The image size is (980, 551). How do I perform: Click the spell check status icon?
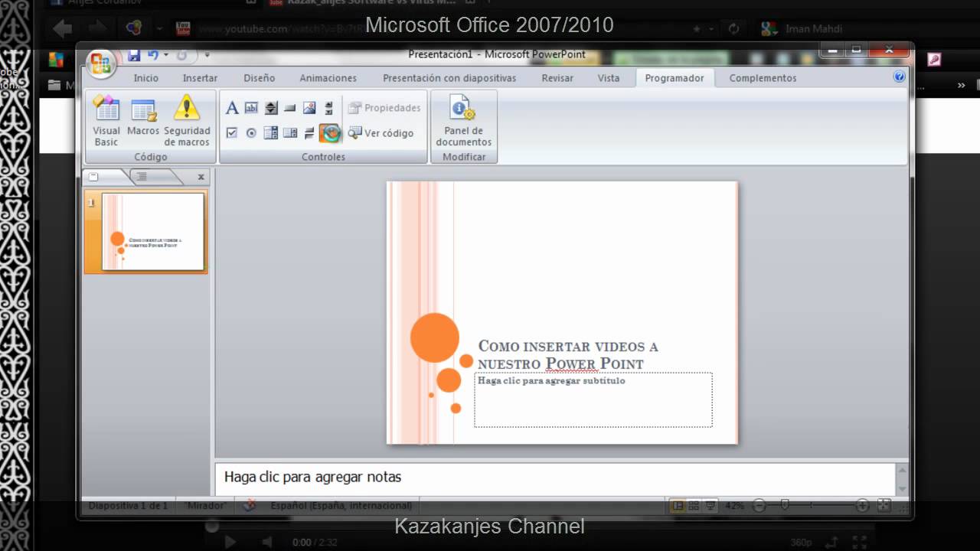coord(250,505)
